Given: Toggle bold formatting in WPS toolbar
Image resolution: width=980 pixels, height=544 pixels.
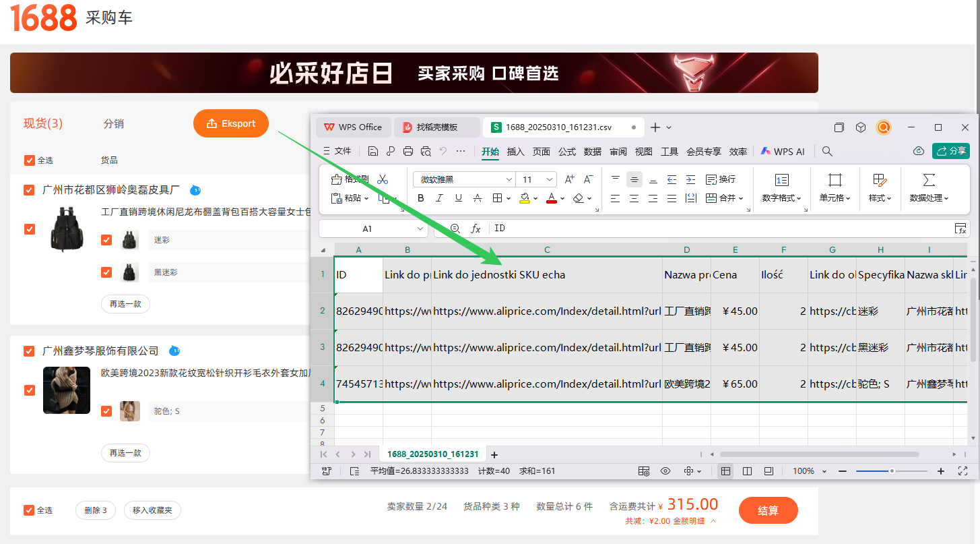Looking at the screenshot, I should tap(421, 198).
